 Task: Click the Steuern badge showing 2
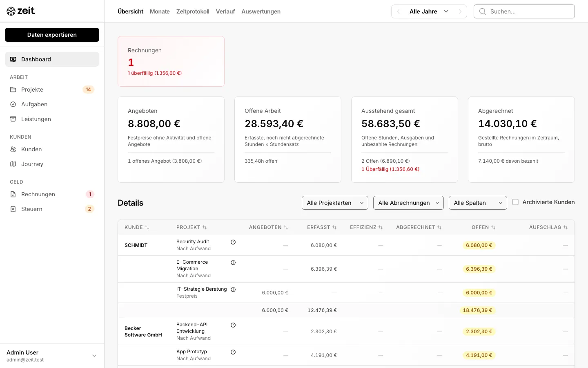[89, 209]
